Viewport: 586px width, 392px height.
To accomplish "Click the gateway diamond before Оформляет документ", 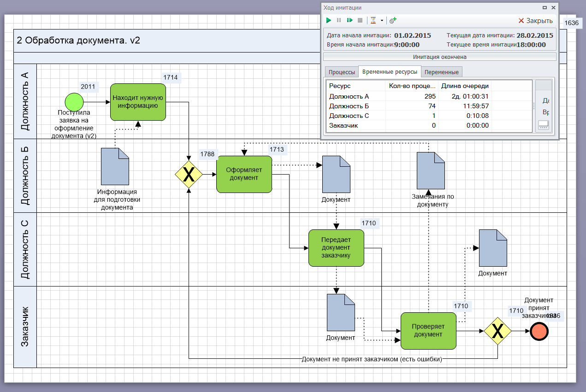I will pyautogui.click(x=189, y=175).
